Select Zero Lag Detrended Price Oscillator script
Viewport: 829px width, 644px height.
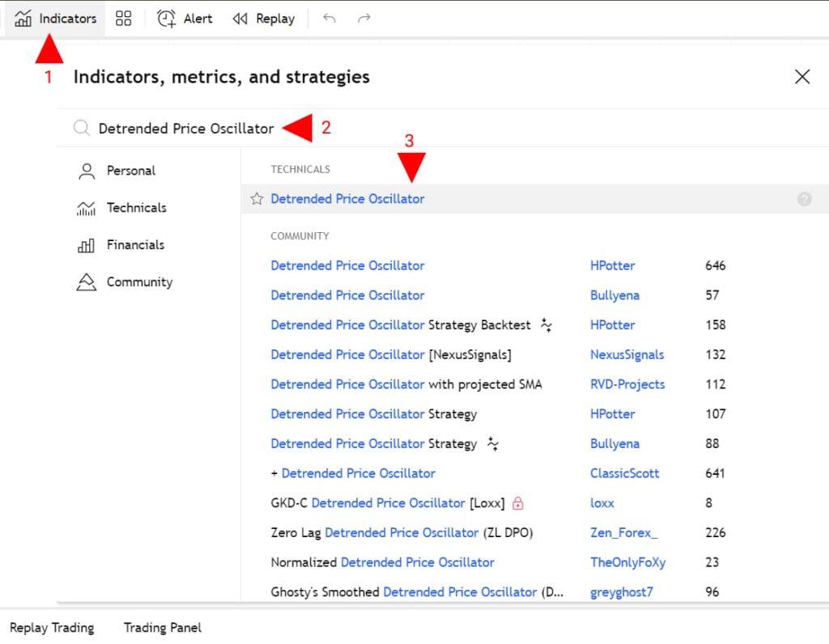[401, 532]
